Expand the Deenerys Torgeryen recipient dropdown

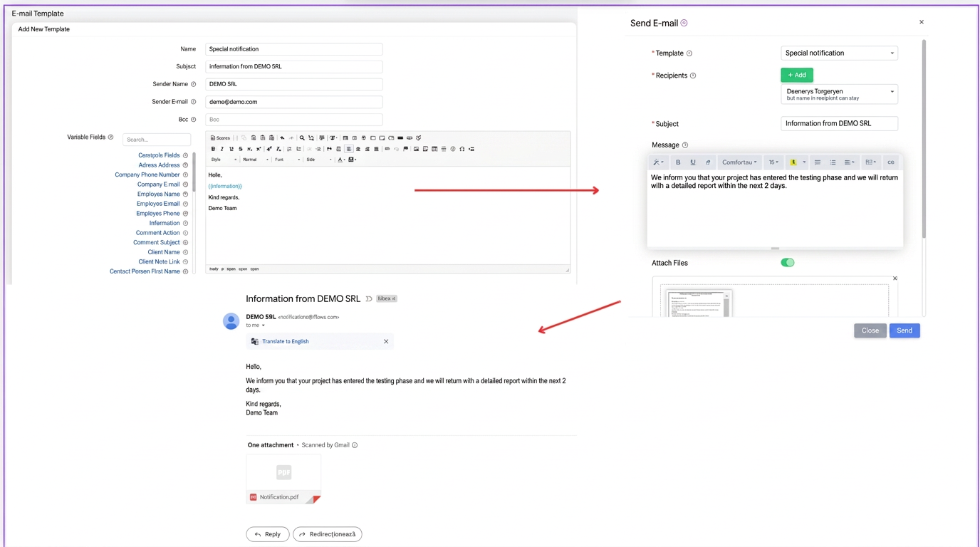[839, 94]
